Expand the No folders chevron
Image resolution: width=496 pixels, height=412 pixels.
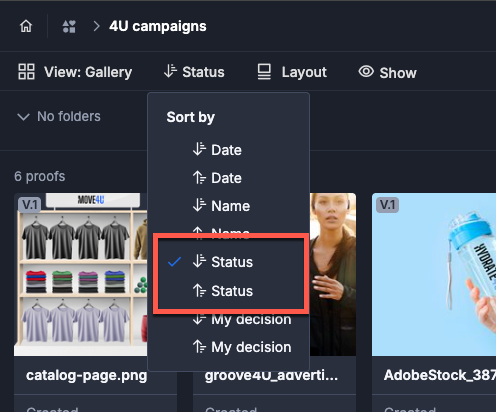point(23,117)
